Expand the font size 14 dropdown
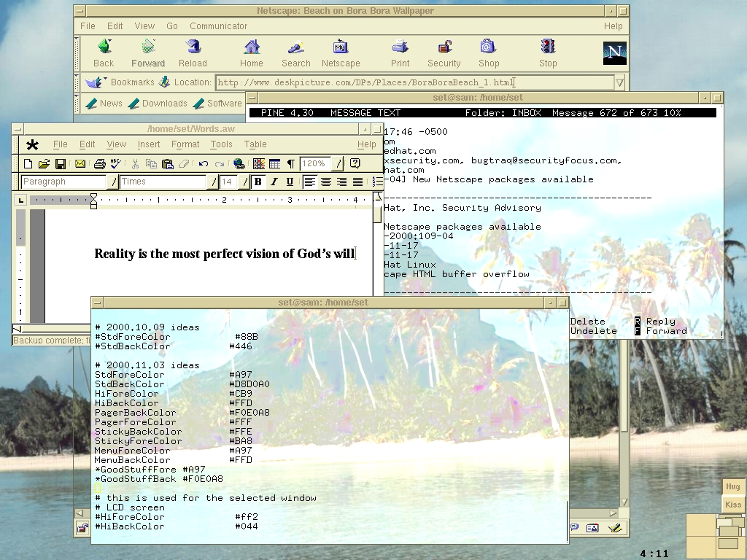The image size is (747, 560). (245, 182)
